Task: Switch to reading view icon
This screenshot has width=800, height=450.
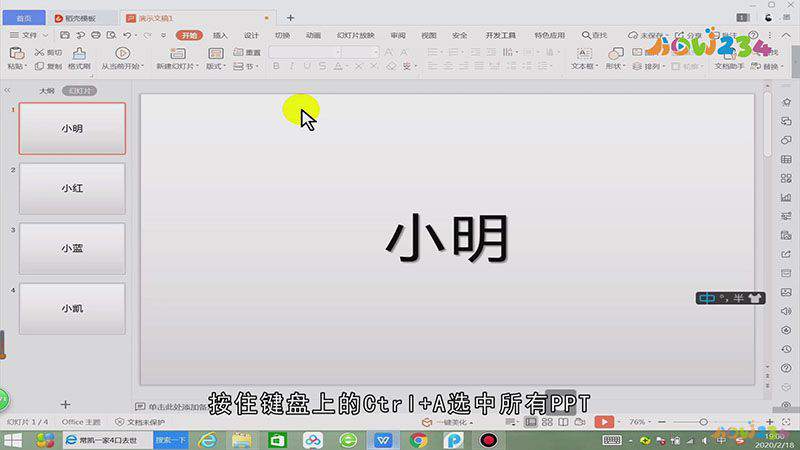Action: (x=563, y=422)
